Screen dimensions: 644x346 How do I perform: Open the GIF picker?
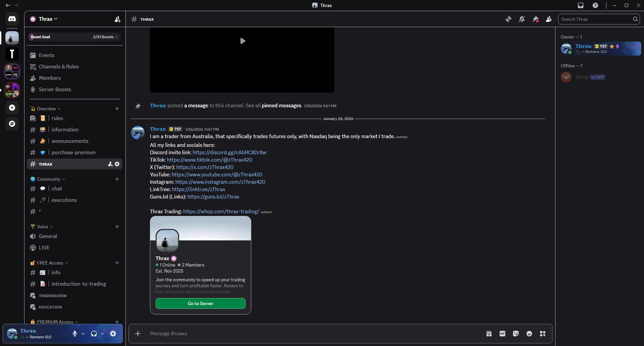tap(502, 334)
